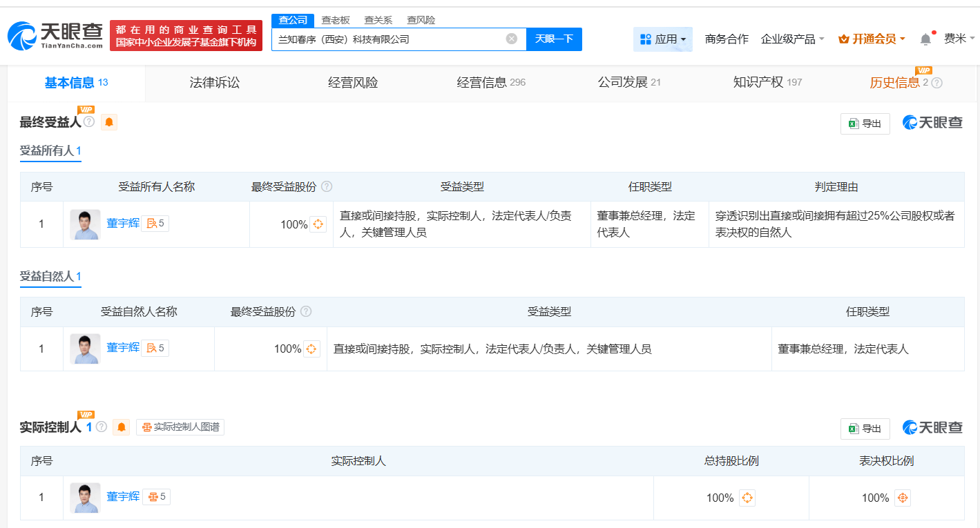The height and width of the screenshot is (528, 980).
Task: Click the equity penetration icon beside 表决权比例 100%
Action: 903,498
